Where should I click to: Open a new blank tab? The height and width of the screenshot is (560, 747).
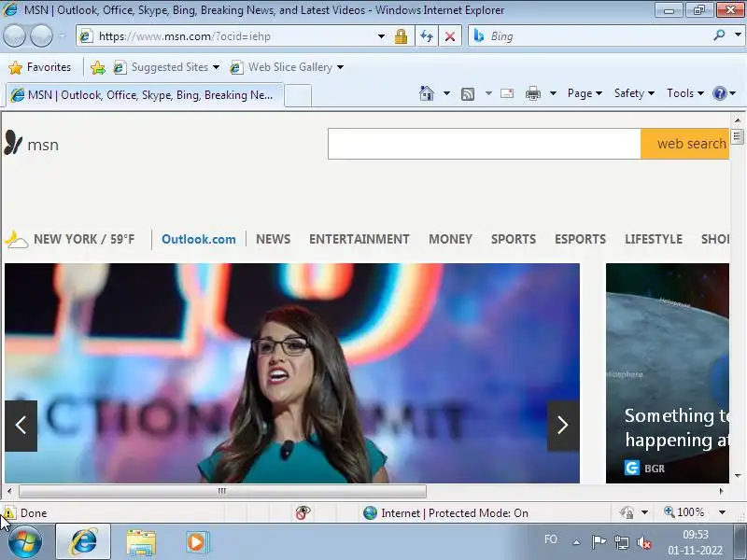click(x=298, y=96)
